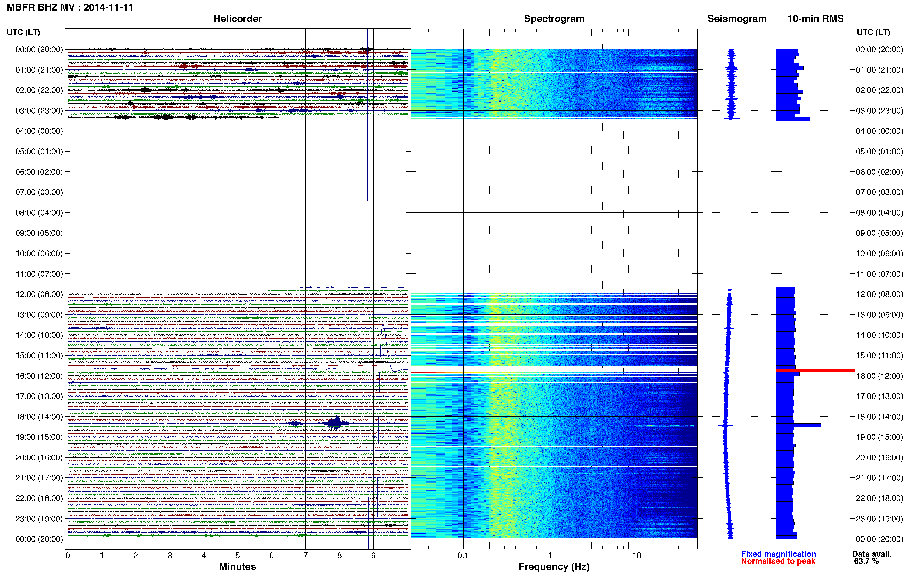Image resolution: width=924 pixels, height=578 pixels.
Task: Click 13:00 (09:00) on the RMS panel axis
Action: [879, 315]
